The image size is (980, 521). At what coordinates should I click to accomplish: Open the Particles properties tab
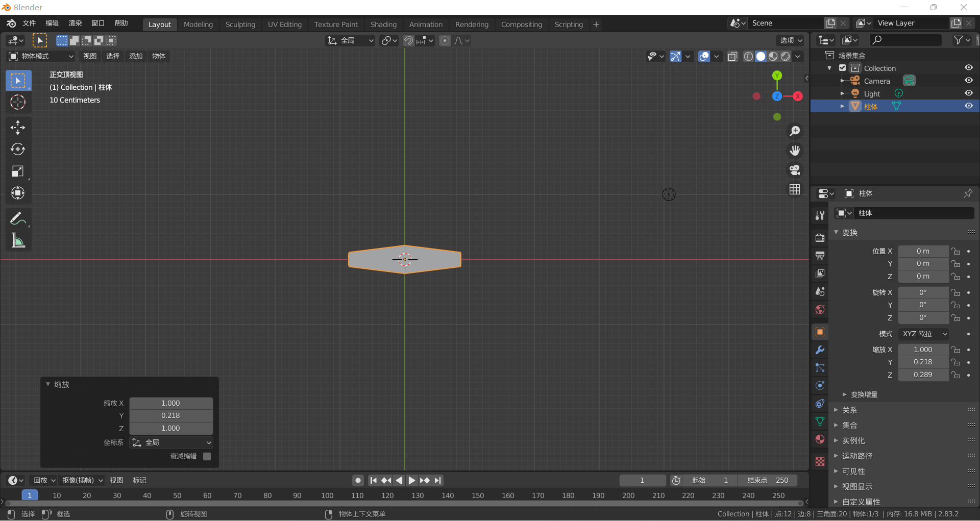pos(820,368)
